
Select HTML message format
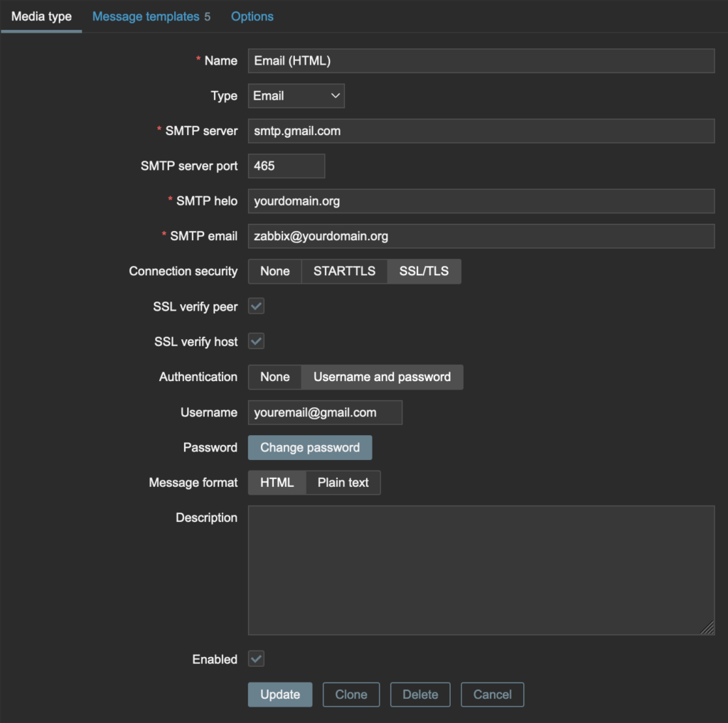277,483
